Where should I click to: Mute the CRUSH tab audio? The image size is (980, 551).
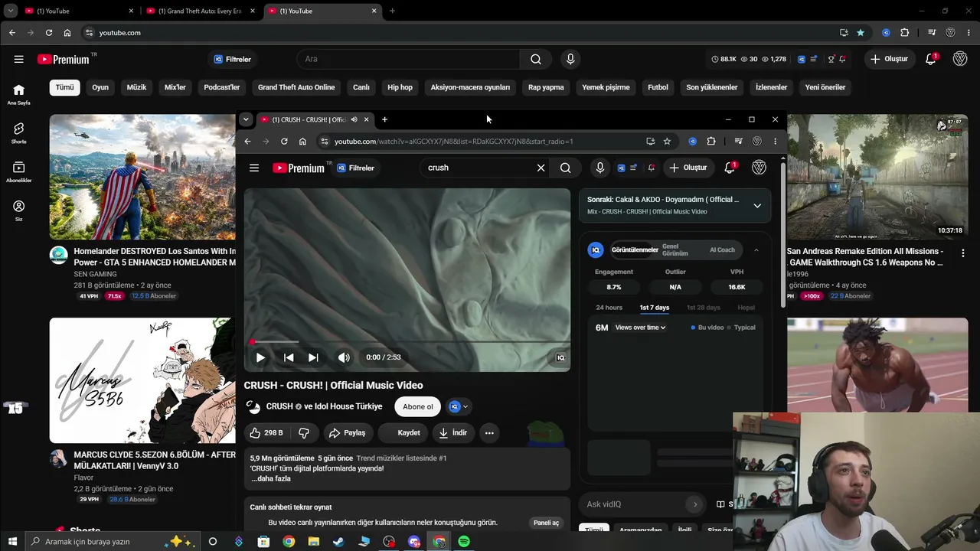[354, 119]
